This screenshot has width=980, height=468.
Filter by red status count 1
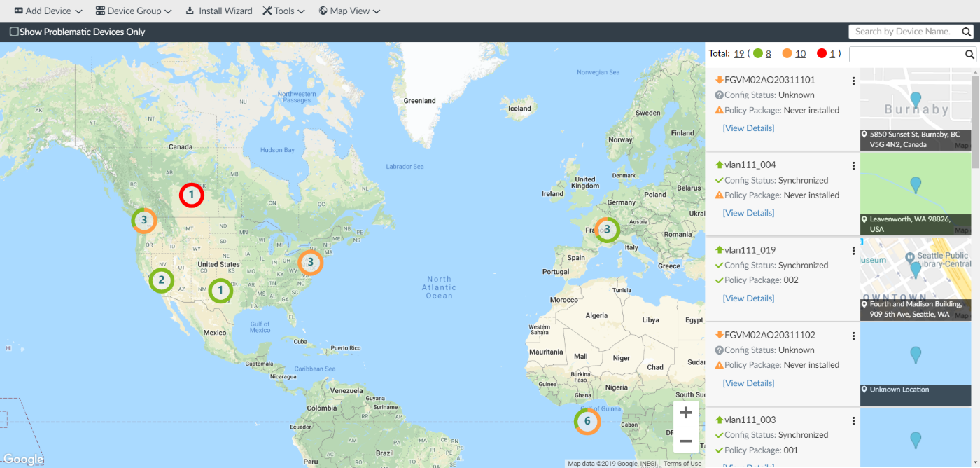pyautogui.click(x=832, y=53)
